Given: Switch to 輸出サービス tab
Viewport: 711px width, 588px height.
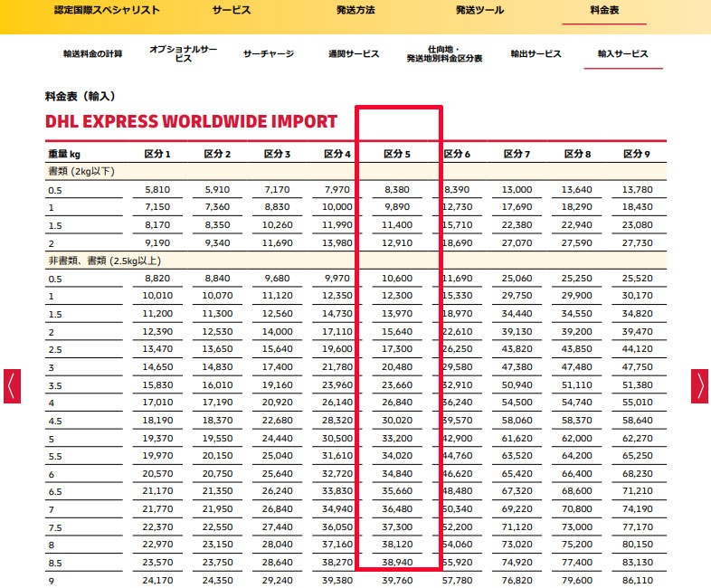Looking at the screenshot, I should click(536, 54).
